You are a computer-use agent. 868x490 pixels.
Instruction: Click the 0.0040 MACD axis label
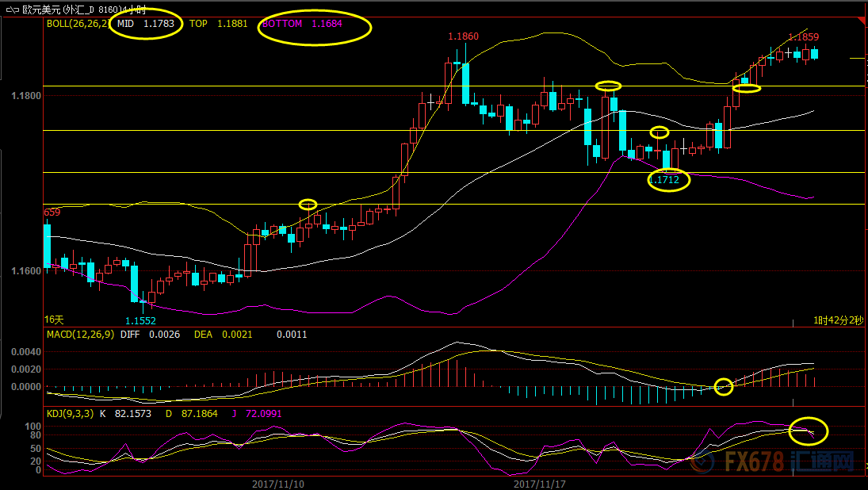pyautogui.click(x=26, y=352)
